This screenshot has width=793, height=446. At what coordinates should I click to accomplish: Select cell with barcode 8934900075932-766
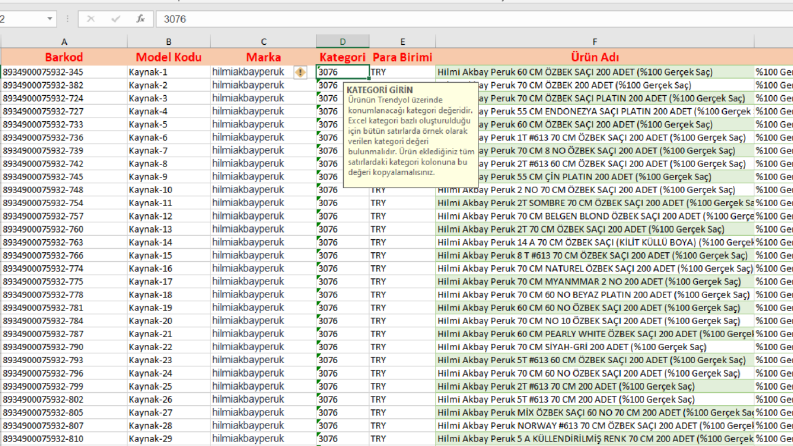(64, 255)
